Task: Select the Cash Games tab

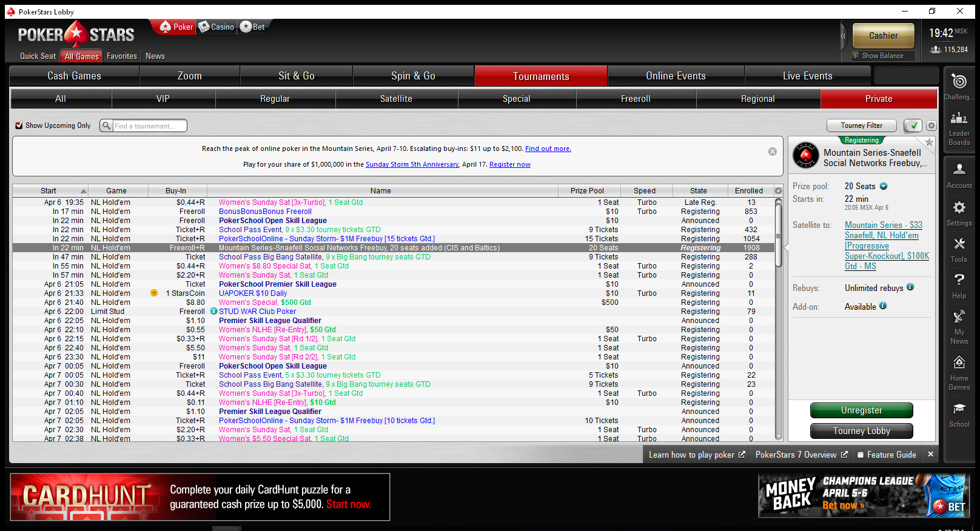Action: tap(75, 76)
